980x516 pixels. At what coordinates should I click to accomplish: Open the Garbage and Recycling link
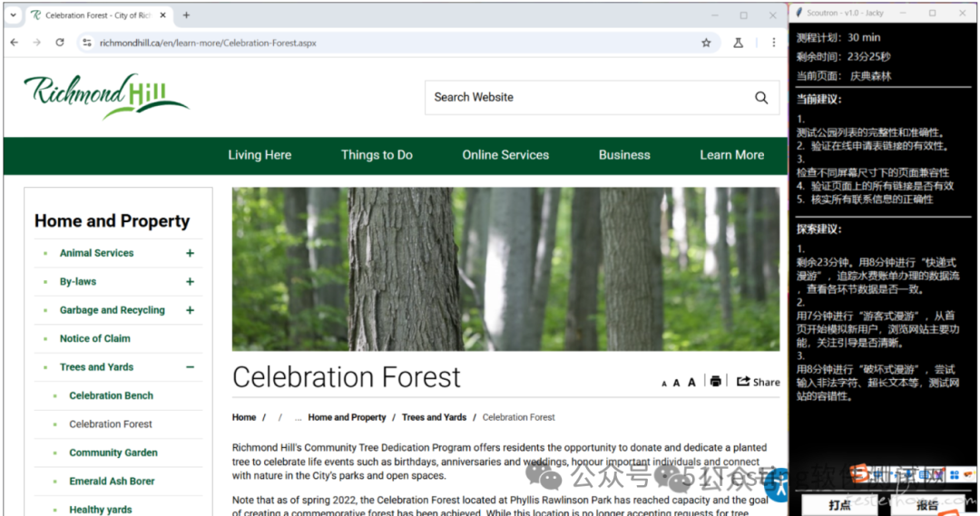(113, 310)
